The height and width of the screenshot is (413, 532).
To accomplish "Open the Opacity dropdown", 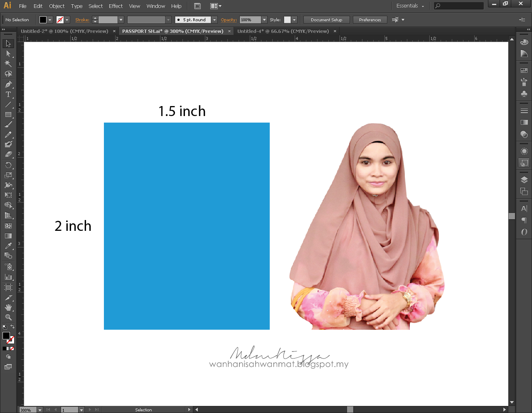I will pyautogui.click(x=265, y=20).
